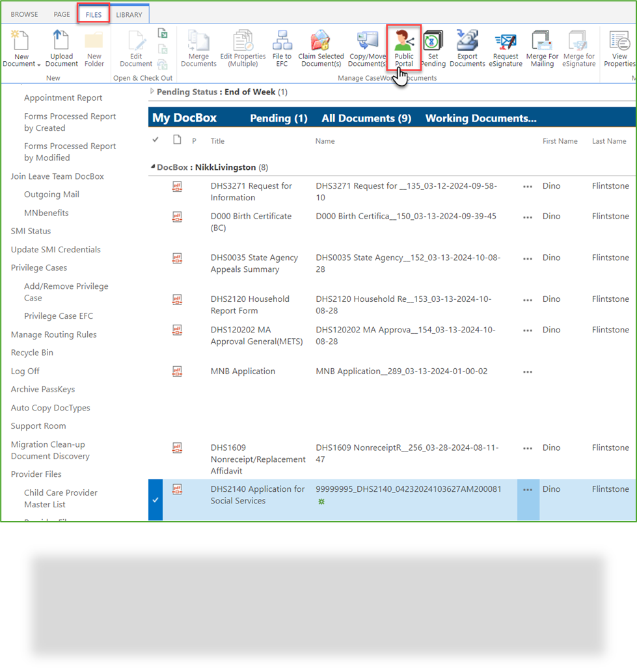Open the ellipsis menu on MNB Application row
This screenshot has height=672, width=637.
pyautogui.click(x=527, y=371)
